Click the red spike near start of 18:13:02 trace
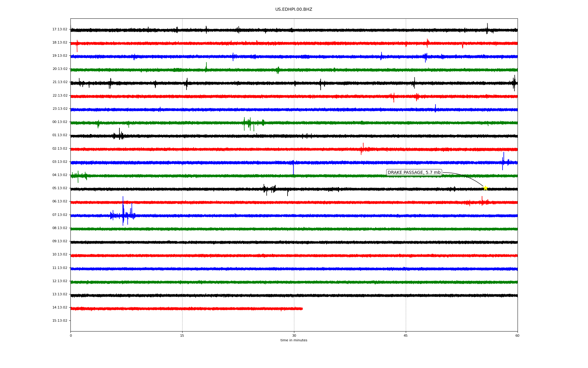Image resolution: width=588 pixels, height=368 pixels. coord(77,46)
